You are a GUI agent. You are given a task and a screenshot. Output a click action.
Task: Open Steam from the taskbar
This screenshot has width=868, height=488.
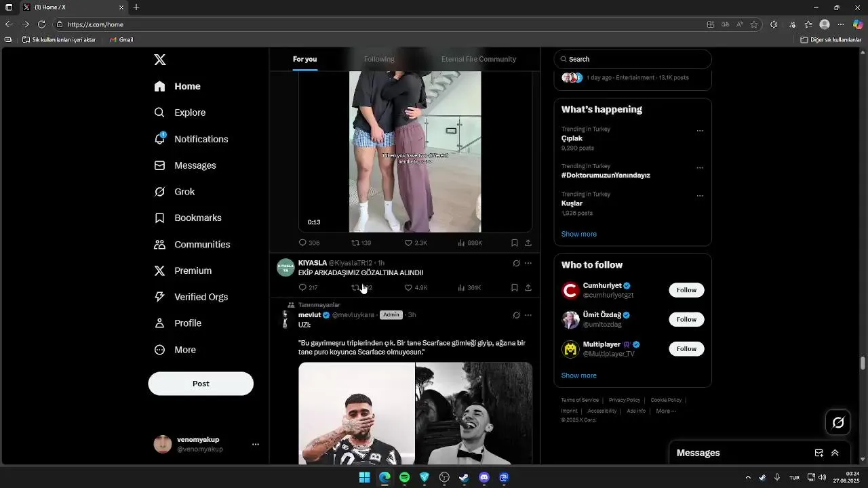tap(464, 477)
